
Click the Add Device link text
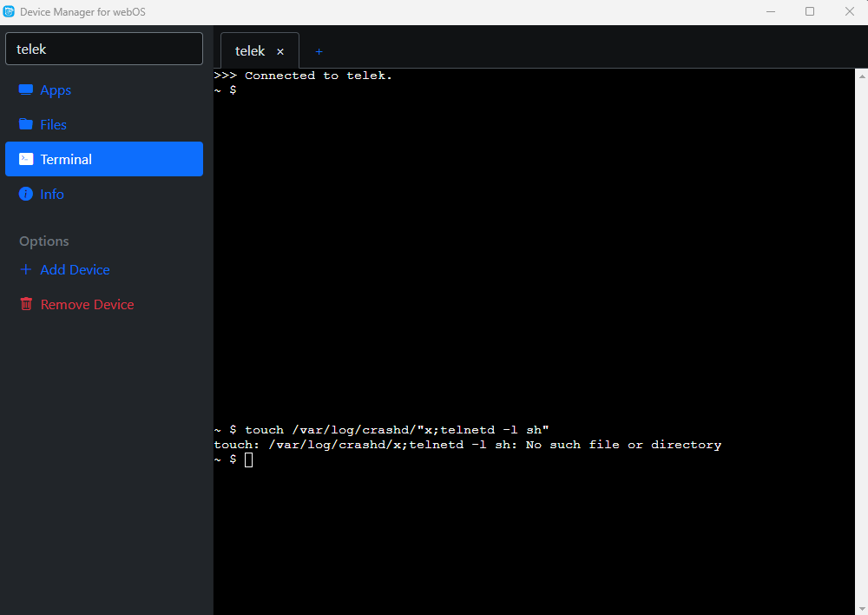click(x=75, y=270)
